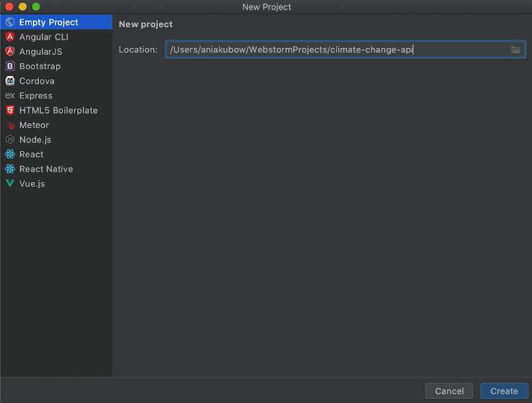Click the Cancel button
This screenshot has width=532, height=403.
click(449, 391)
